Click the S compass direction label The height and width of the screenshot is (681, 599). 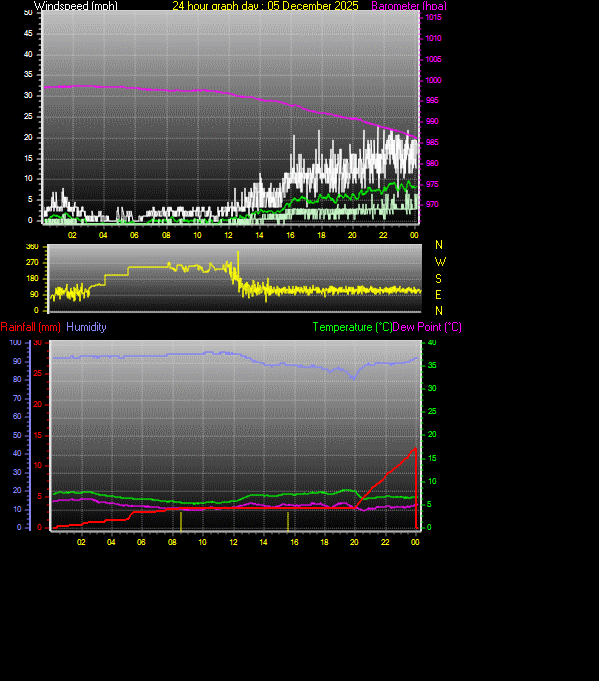click(x=439, y=278)
